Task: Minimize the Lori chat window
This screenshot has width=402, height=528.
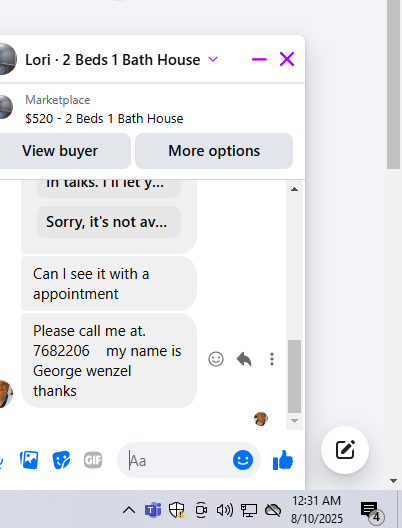Action: point(259,60)
